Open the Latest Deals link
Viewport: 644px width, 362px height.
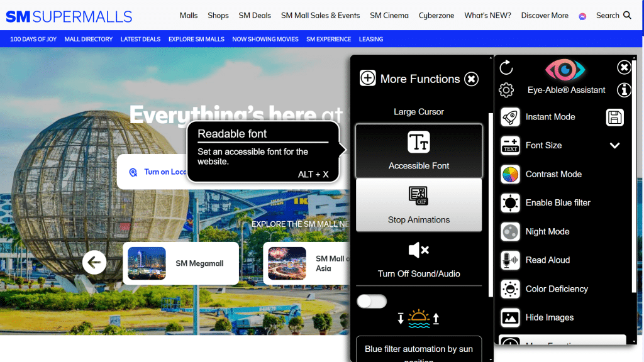point(140,39)
